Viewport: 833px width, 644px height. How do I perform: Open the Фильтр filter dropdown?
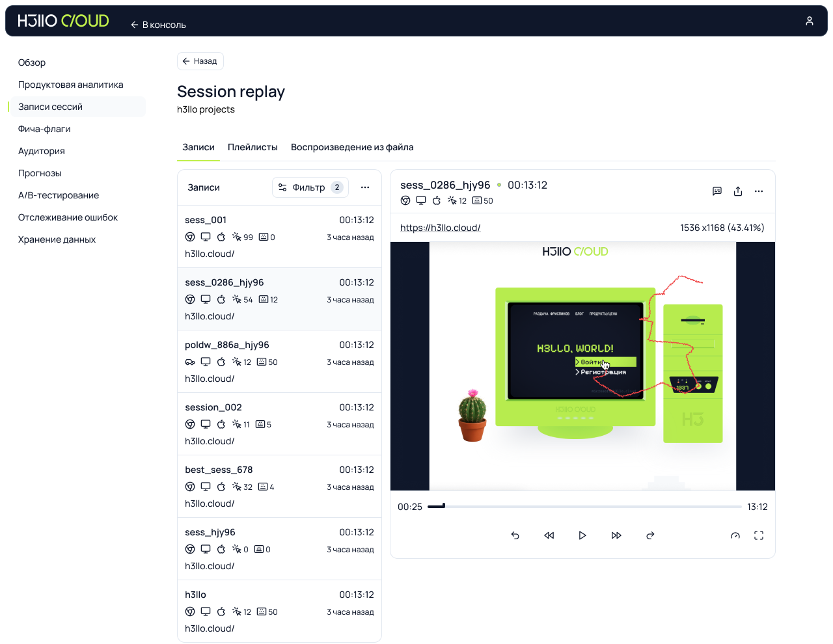tap(310, 187)
